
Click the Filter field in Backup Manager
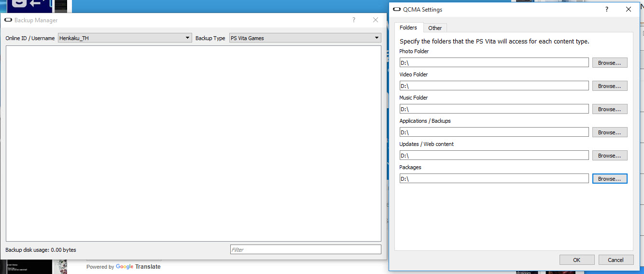[x=306, y=250]
